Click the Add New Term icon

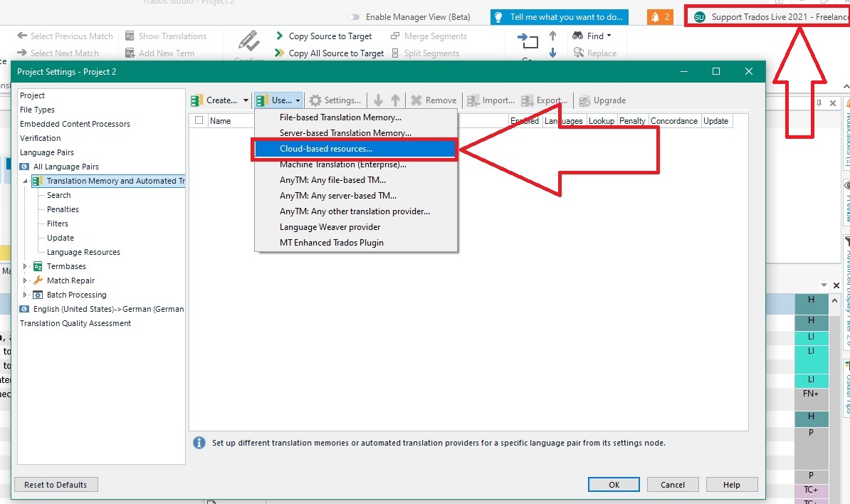[131, 53]
